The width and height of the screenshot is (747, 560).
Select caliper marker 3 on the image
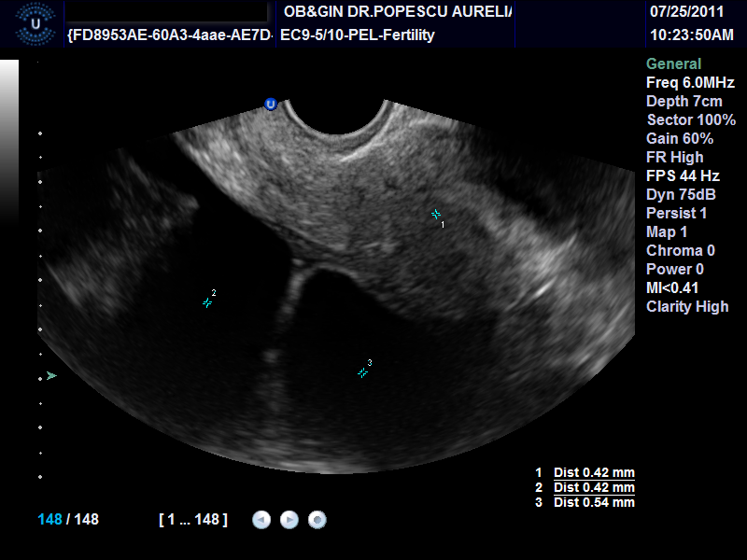pyautogui.click(x=362, y=372)
